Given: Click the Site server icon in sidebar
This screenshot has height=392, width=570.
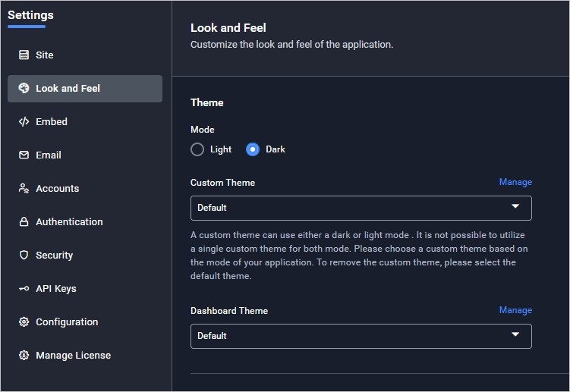Looking at the screenshot, I should (x=24, y=55).
